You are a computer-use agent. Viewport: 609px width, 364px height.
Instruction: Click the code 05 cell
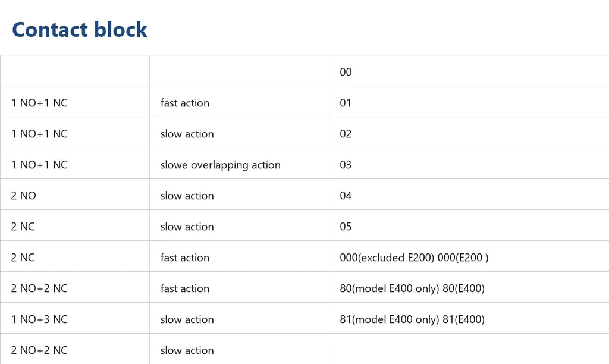[469, 225]
